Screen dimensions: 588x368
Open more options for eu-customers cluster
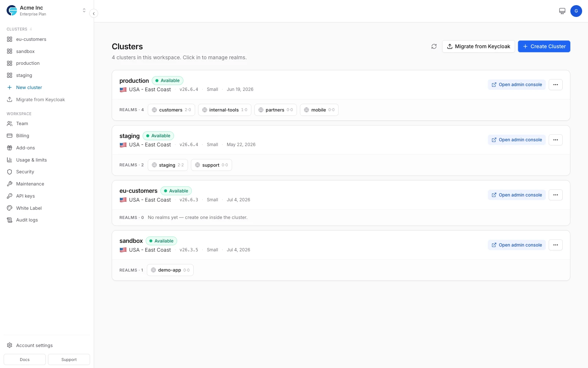point(556,195)
